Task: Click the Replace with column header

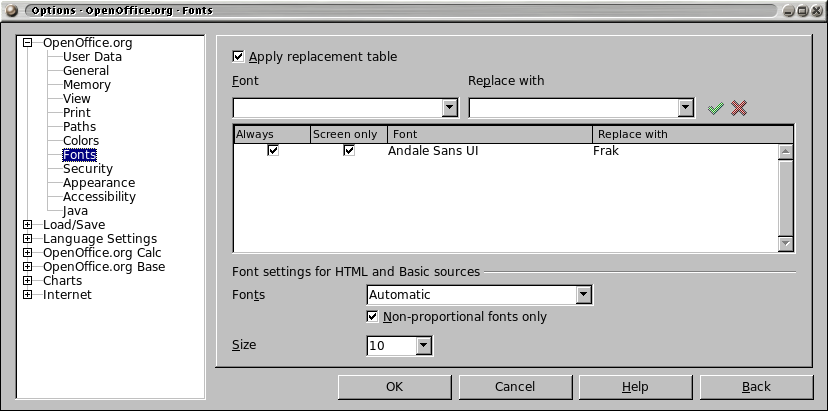Action: click(693, 134)
